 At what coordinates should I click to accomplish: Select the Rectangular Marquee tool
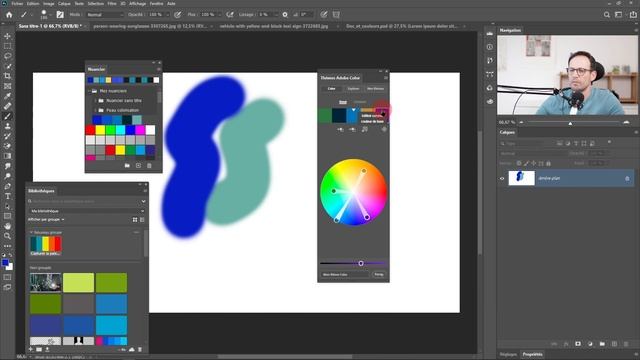(x=7, y=46)
